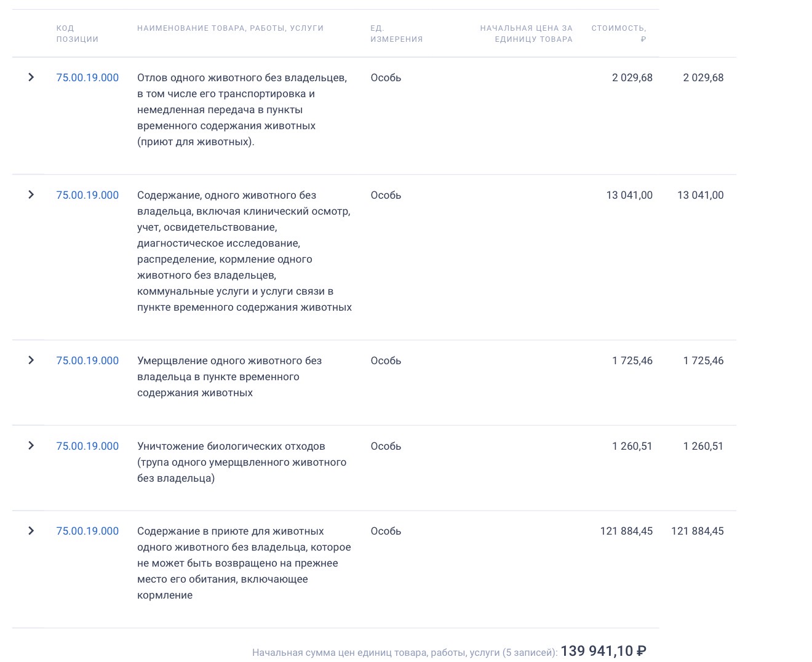
Task: Click the Стоимость, ₽ column header
Action: 618,34
